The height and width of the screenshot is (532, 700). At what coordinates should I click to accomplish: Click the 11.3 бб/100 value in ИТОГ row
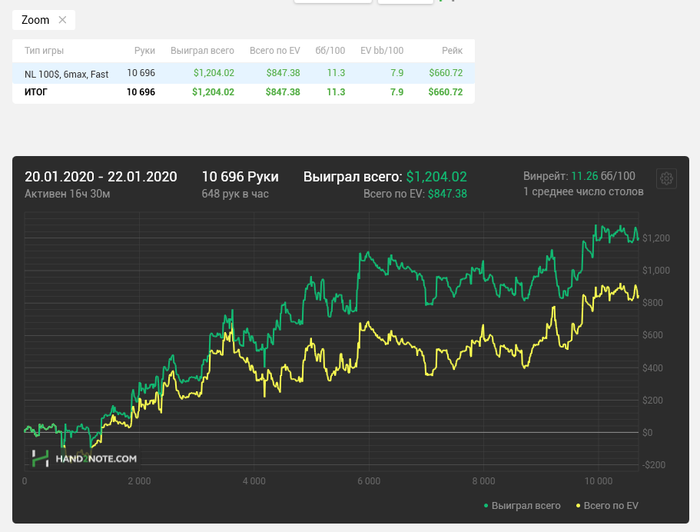pyautogui.click(x=336, y=92)
